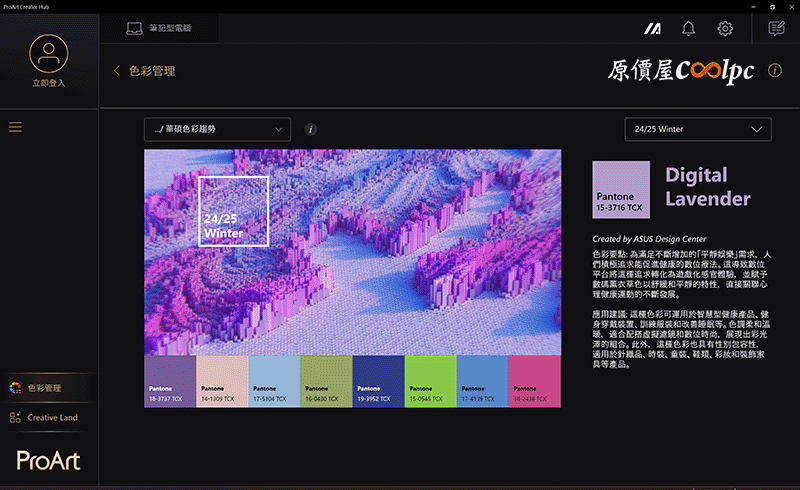Click the info icon beside Coolpc logo
This screenshot has width=800, height=490.
[774, 70]
